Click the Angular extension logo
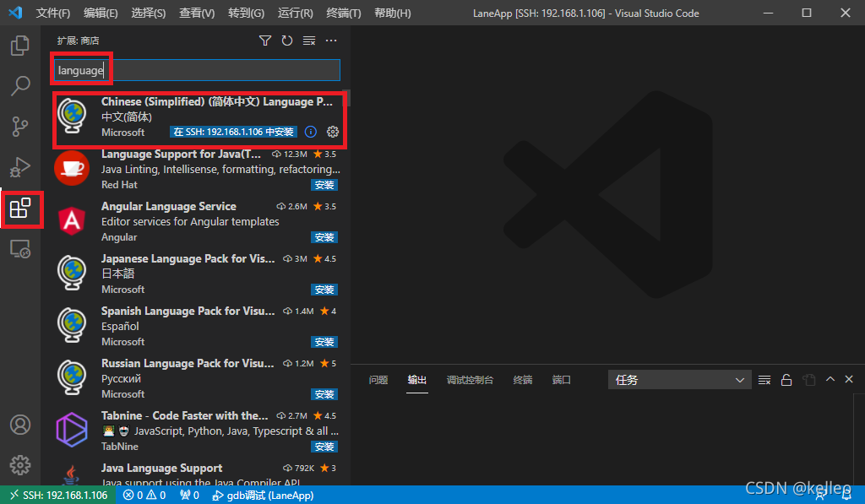 tap(72, 220)
